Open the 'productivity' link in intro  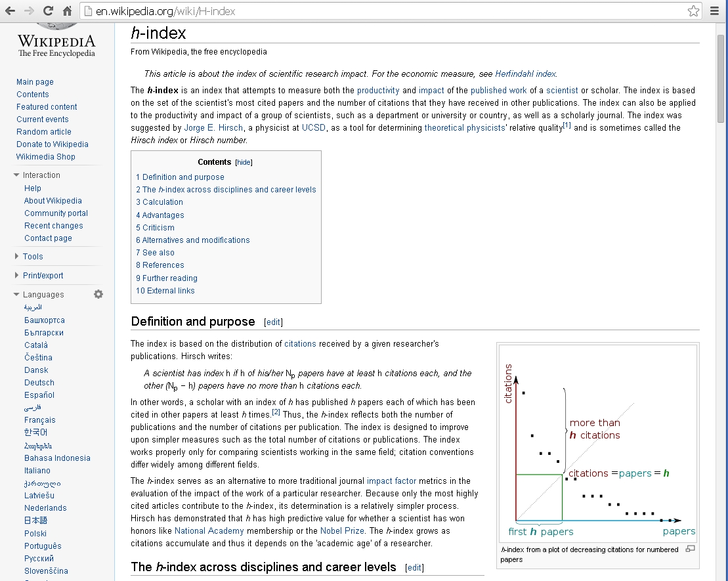[x=378, y=90]
